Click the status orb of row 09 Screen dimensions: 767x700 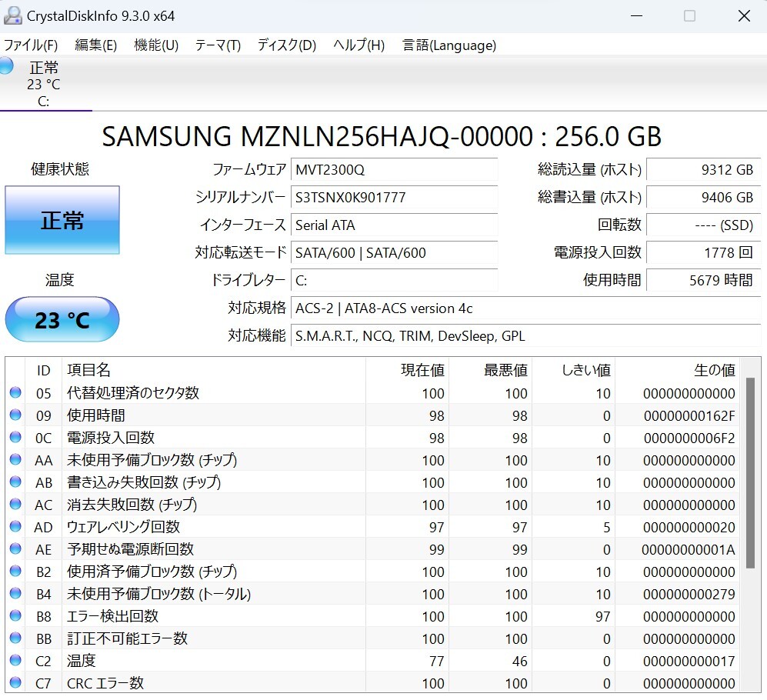coord(15,415)
